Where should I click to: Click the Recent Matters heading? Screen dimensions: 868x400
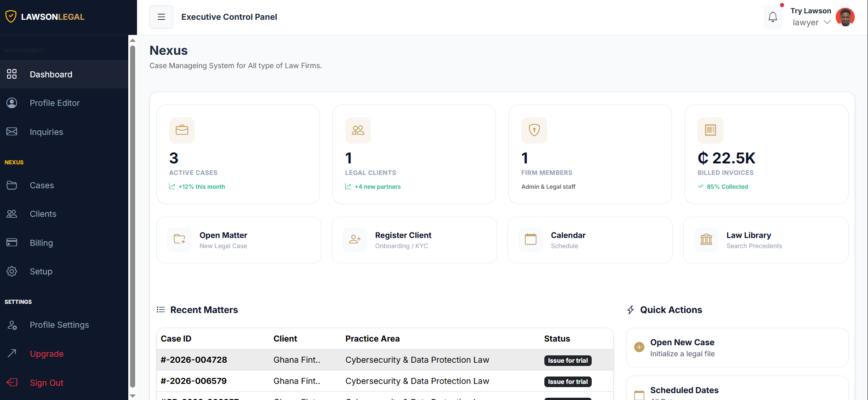pyautogui.click(x=204, y=310)
